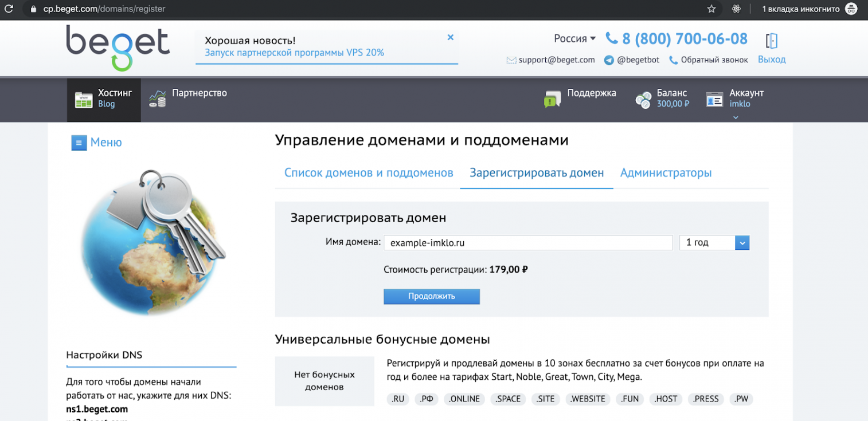Viewport: 868px width, 421px height.
Task: Open the Меню link
Action: (106, 143)
